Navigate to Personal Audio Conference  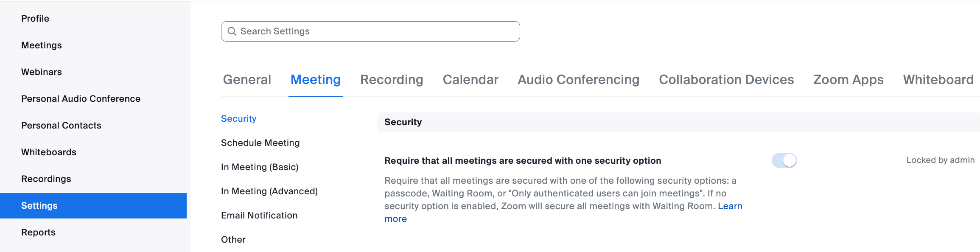click(x=81, y=98)
